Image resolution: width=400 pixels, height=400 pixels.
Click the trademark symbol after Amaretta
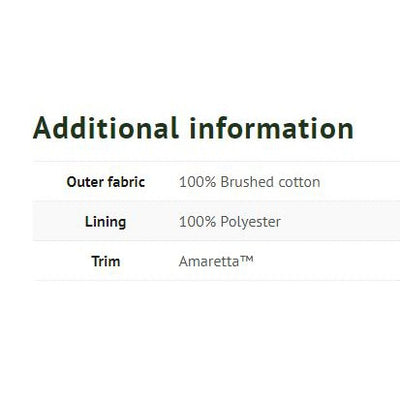[247, 259]
